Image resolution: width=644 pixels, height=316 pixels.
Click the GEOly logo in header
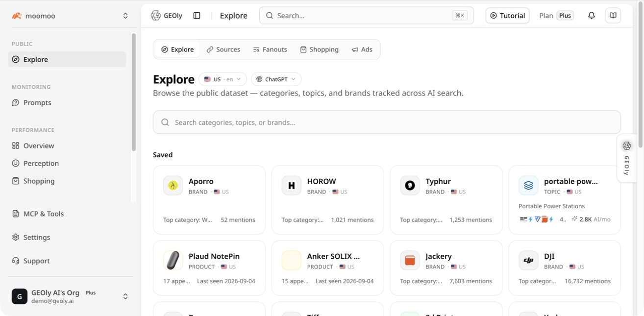pyautogui.click(x=167, y=16)
